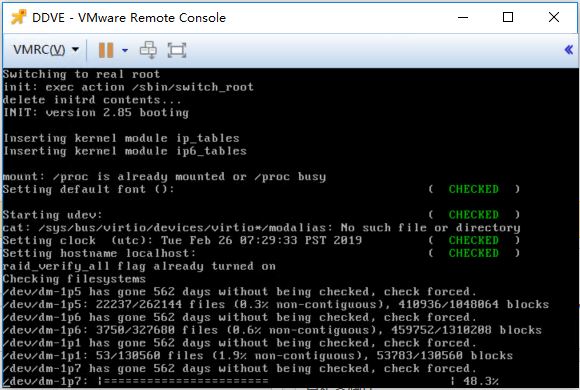The width and height of the screenshot is (580, 390).
Task: Click CHECKED status beside Setting default font
Action: 473,189
